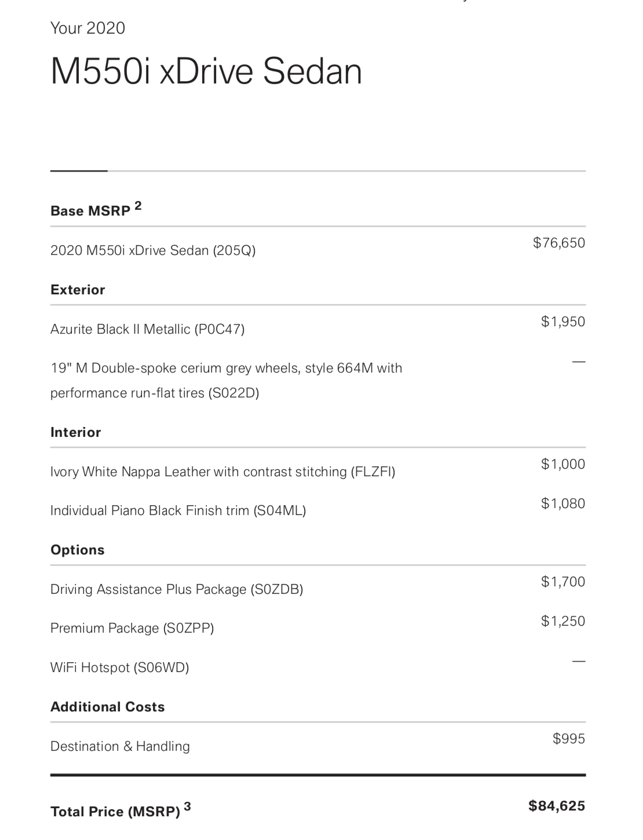
Task: Click the "Your 2020" text above the title
Action: coord(87,28)
